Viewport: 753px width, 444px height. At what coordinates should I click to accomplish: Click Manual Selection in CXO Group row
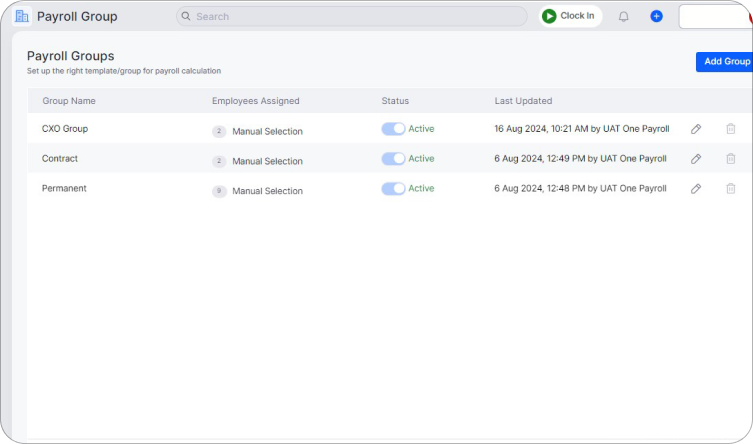[267, 132]
